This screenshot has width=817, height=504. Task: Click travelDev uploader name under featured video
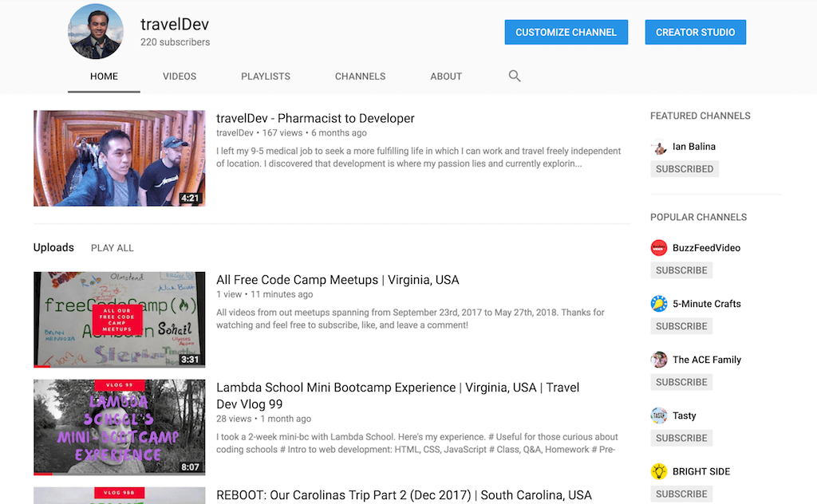pos(235,132)
